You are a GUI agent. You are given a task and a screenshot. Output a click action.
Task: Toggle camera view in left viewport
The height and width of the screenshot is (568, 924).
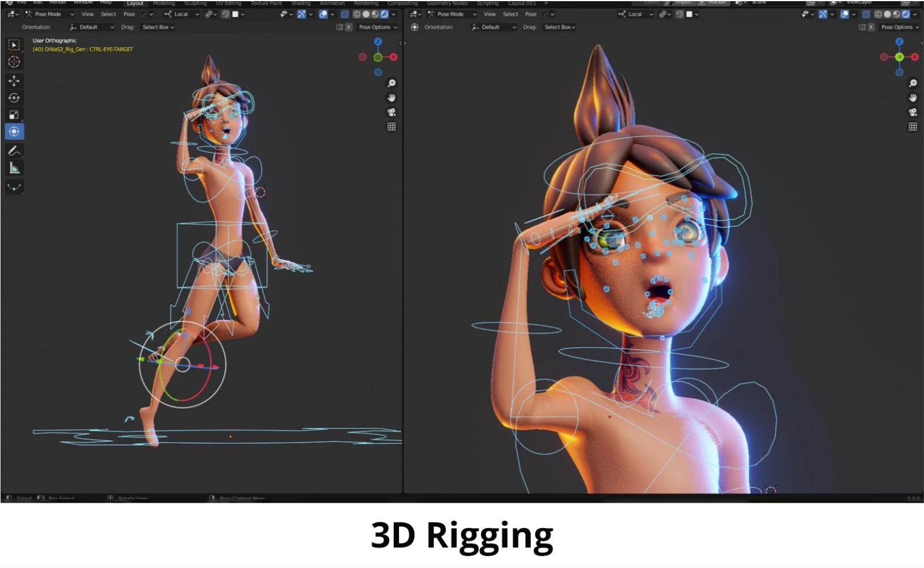click(x=392, y=112)
